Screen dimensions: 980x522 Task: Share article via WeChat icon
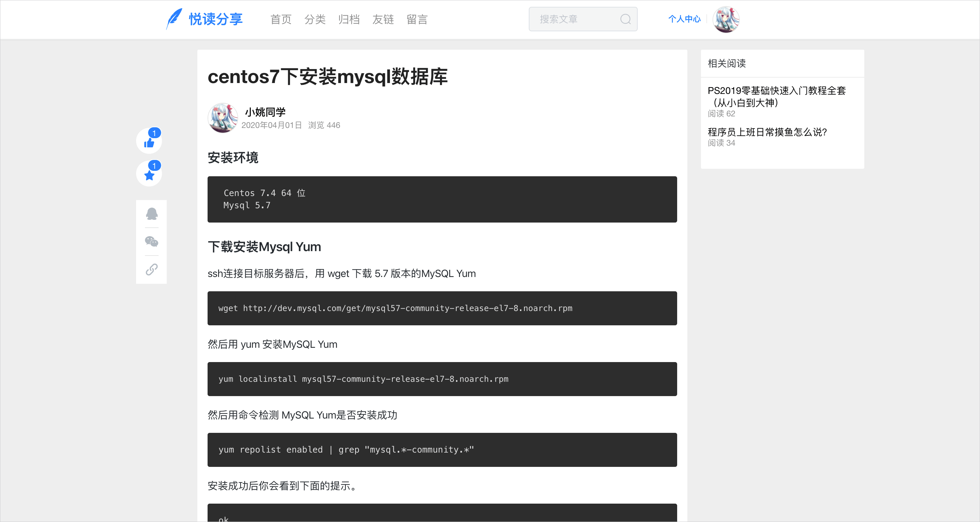(x=151, y=242)
